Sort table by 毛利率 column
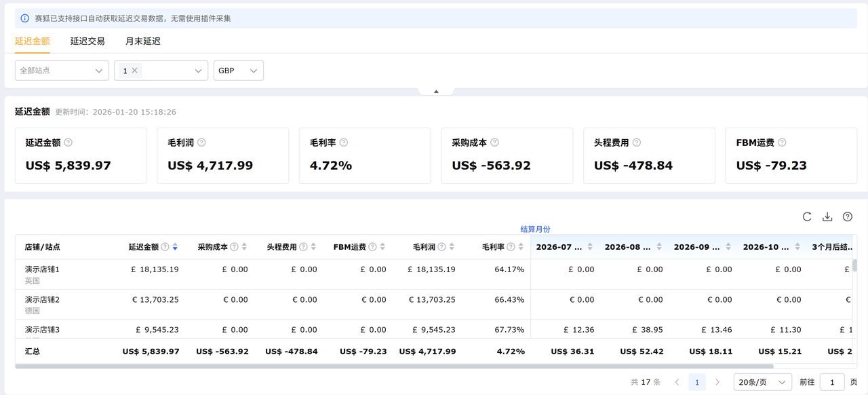Viewport: 868px width, 395px height. coord(521,247)
